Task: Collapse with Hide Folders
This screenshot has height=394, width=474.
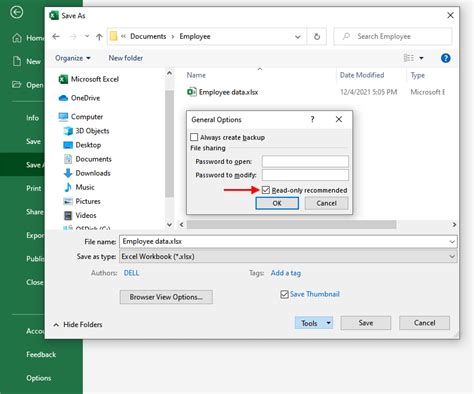Action: click(x=78, y=325)
